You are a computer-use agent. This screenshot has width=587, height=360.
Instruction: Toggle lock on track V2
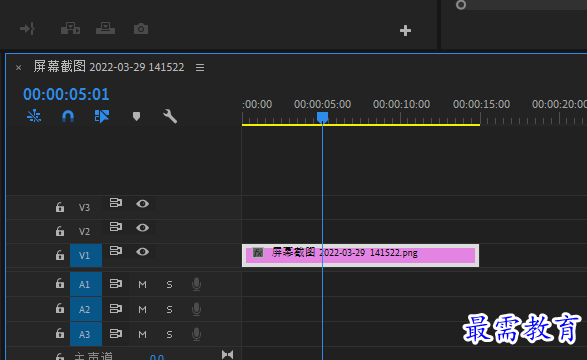tap(60, 231)
